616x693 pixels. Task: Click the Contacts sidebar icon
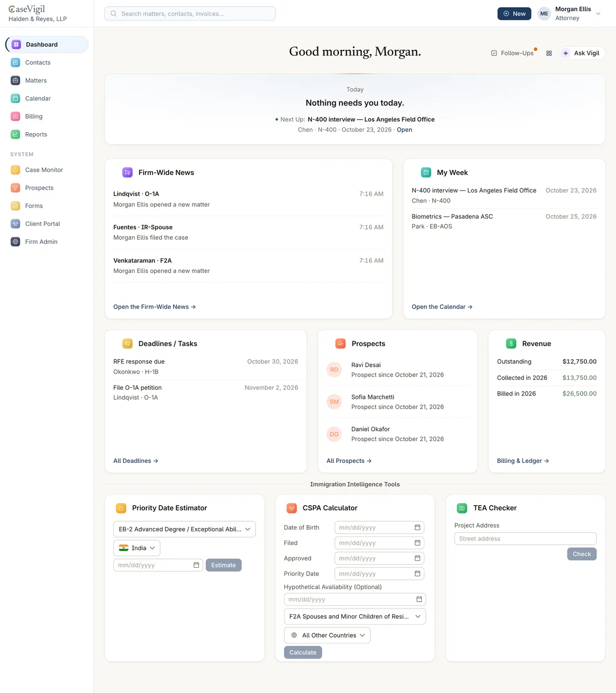click(x=16, y=63)
